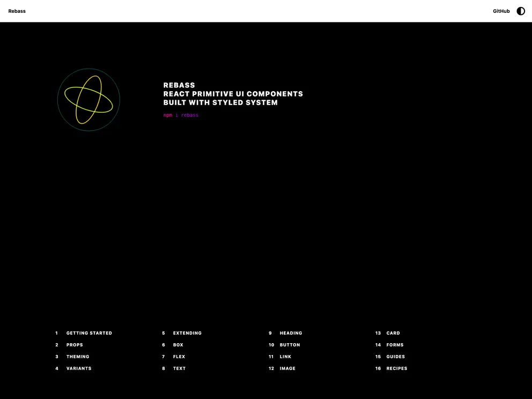Image resolution: width=532 pixels, height=399 pixels.
Task: Click the Rebass atom logo image
Action: (x=88, y=99)
